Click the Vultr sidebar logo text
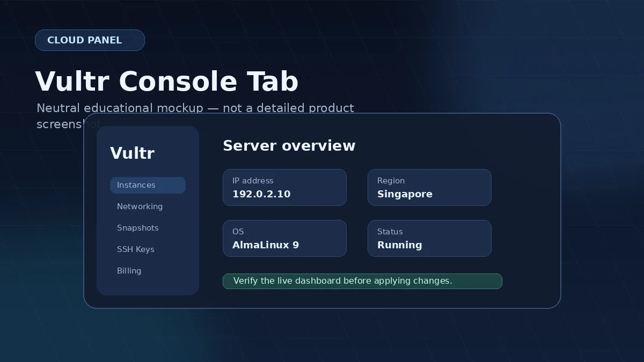644x362 pixels. coord(132,153)
